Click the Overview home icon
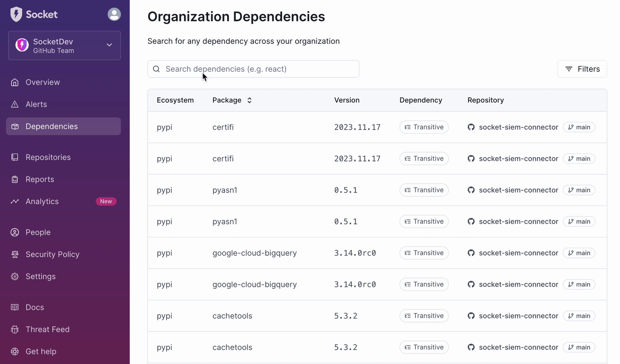 tap(15, 82)
